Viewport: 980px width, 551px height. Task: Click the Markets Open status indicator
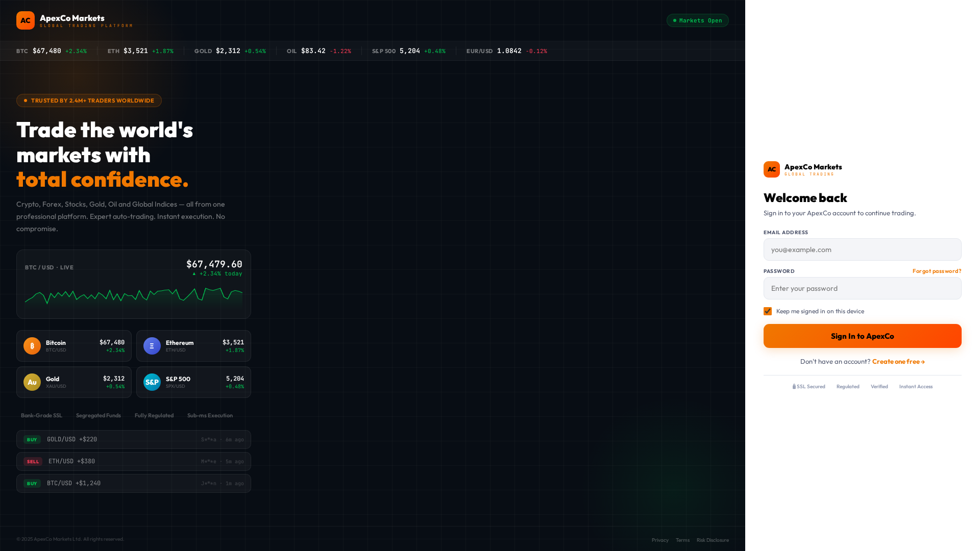click(697, 20)
